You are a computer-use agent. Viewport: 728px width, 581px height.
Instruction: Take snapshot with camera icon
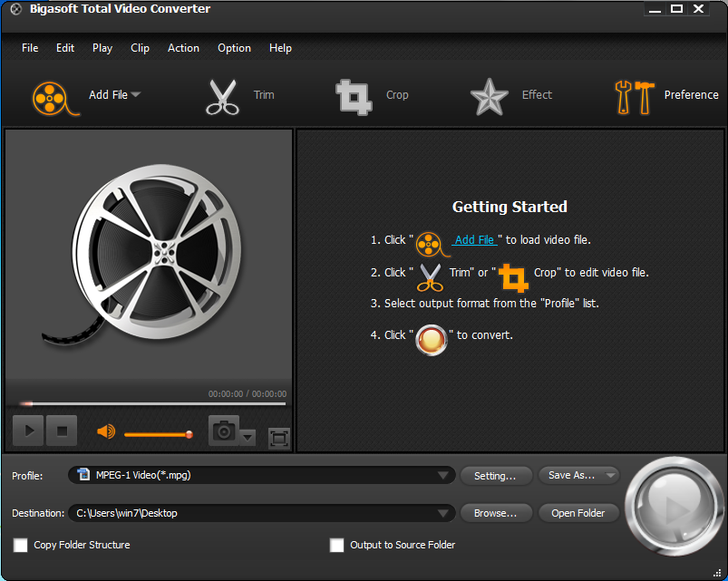pos(224,431)
